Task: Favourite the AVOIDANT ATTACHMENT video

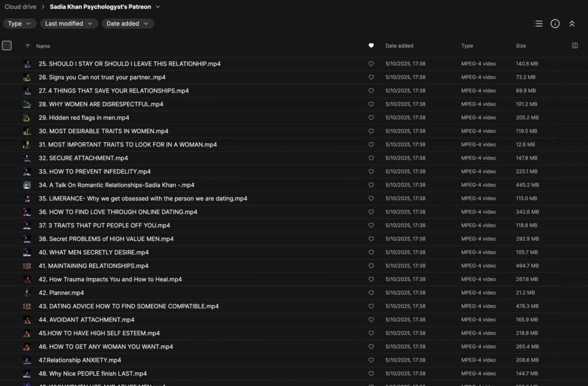Action: click(371, 320)
